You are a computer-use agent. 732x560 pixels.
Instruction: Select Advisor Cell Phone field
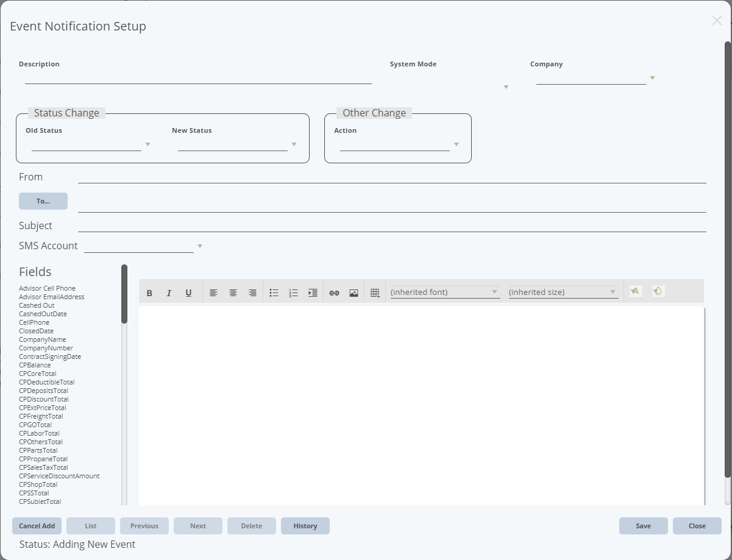click(x=48, y=288)
